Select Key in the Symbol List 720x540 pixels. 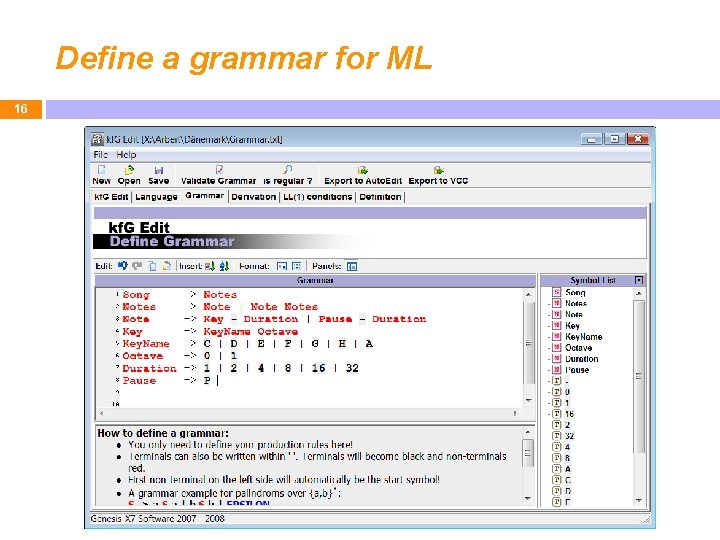point(573,326)
